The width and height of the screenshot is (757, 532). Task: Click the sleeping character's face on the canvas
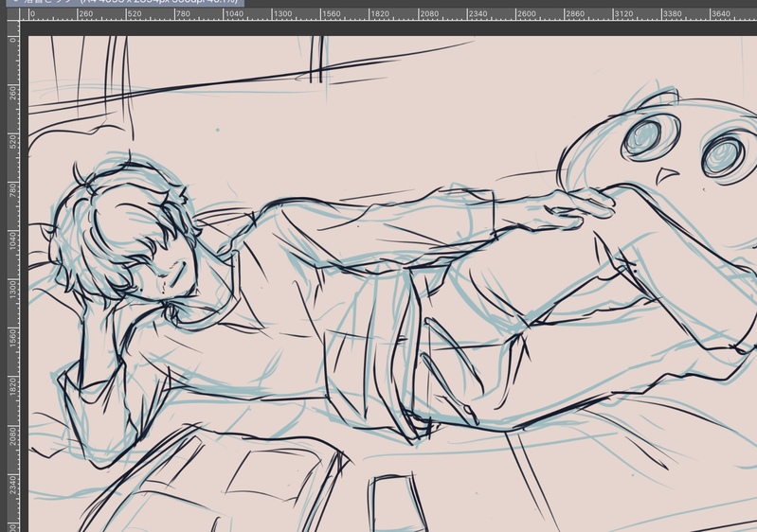click(164, 270)
